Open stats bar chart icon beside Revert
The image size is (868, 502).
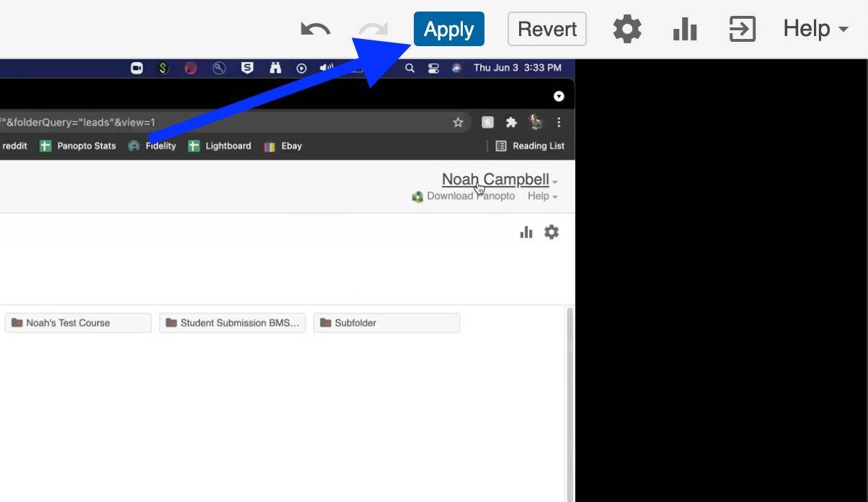coord(684,30)
